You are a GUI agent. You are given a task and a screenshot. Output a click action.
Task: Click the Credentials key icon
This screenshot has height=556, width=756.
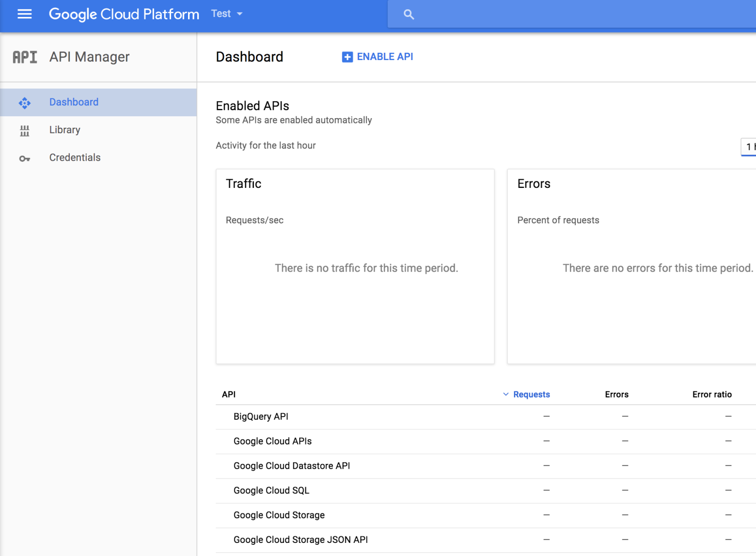coord(25,158)
